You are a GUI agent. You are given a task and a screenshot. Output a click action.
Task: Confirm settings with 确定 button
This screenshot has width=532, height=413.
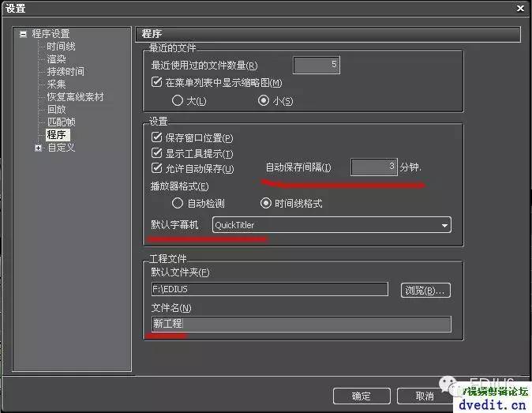[362, 396]
